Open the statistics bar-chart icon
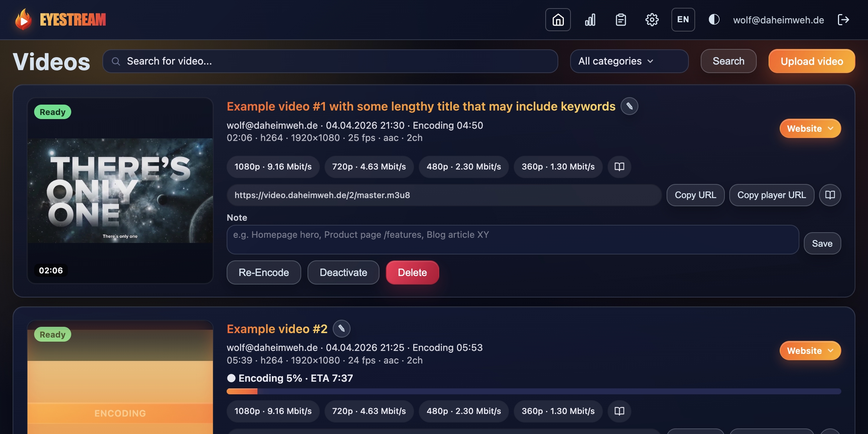 coord(590,20)
